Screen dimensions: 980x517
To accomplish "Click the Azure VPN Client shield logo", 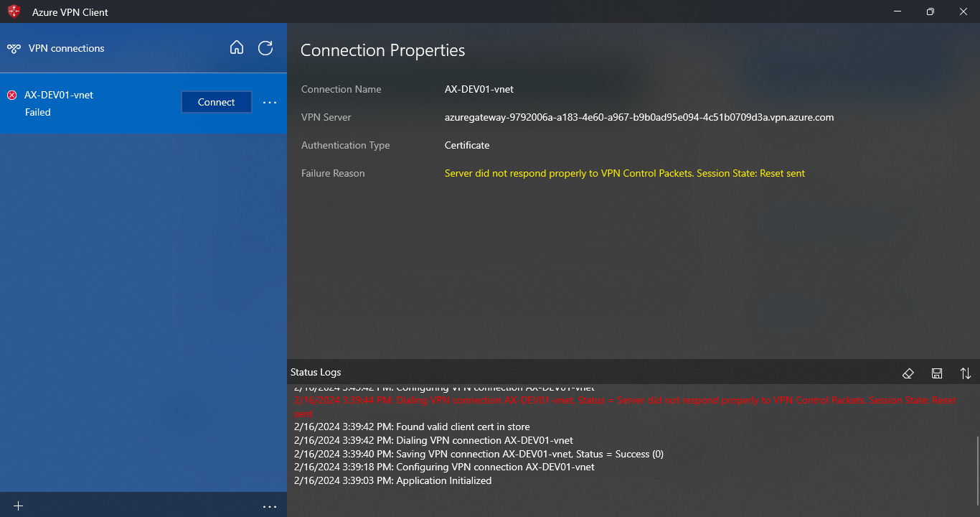I will (14, 11).
